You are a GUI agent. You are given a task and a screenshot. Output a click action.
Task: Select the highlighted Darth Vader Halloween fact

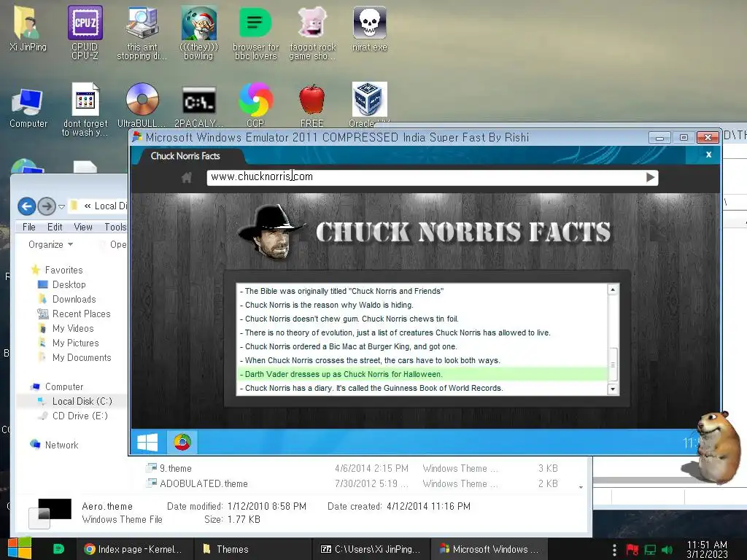pyautogui.click(x=422, y=374)
